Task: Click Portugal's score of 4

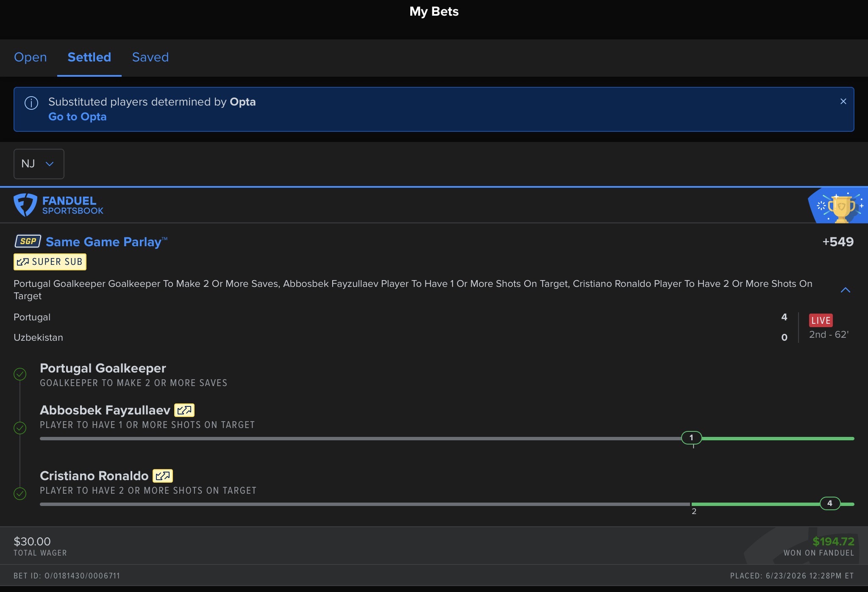Action: click(x=785, y=317)
